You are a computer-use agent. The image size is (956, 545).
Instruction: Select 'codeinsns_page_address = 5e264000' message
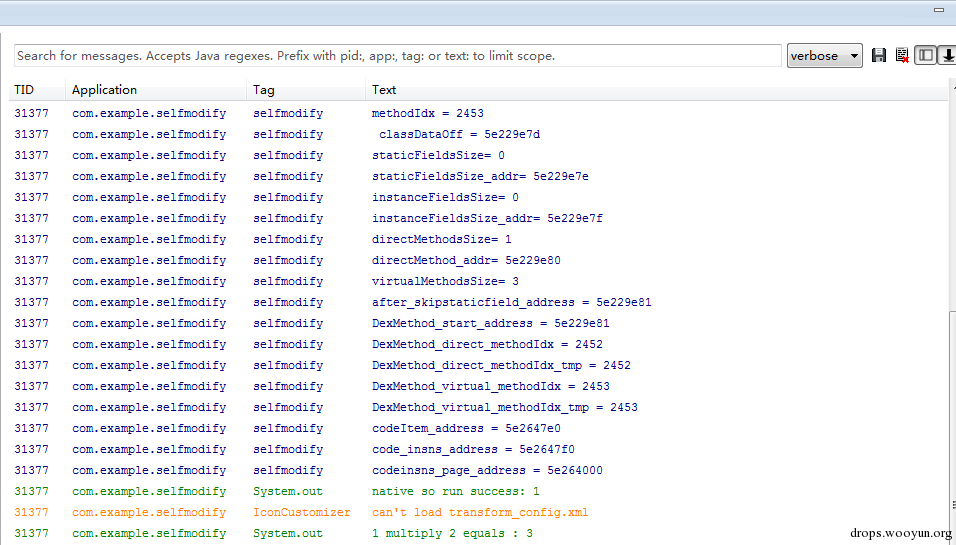(x=487, y=471)
